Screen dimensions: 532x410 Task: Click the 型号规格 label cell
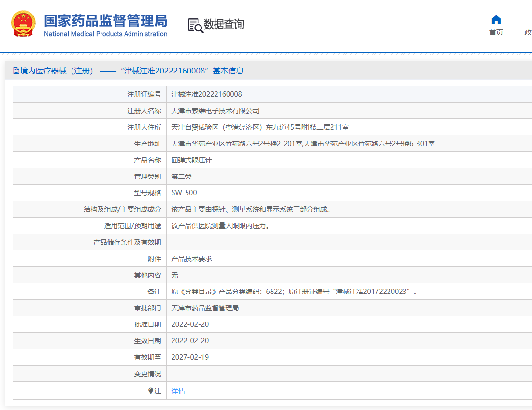tap(89, 193)
